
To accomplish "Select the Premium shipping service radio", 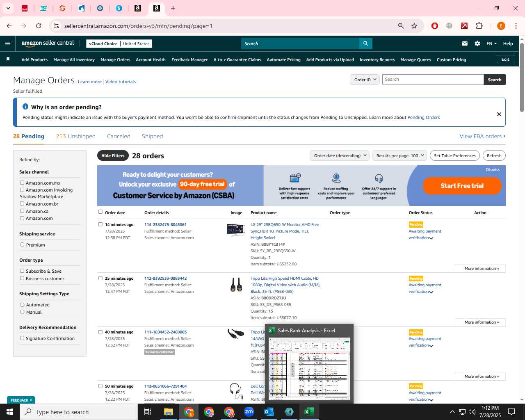I will (22, 244).
